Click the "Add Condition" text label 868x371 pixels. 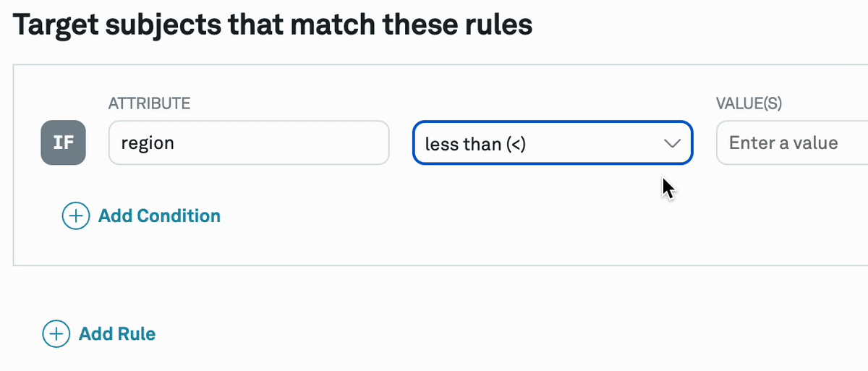[159, 216]
